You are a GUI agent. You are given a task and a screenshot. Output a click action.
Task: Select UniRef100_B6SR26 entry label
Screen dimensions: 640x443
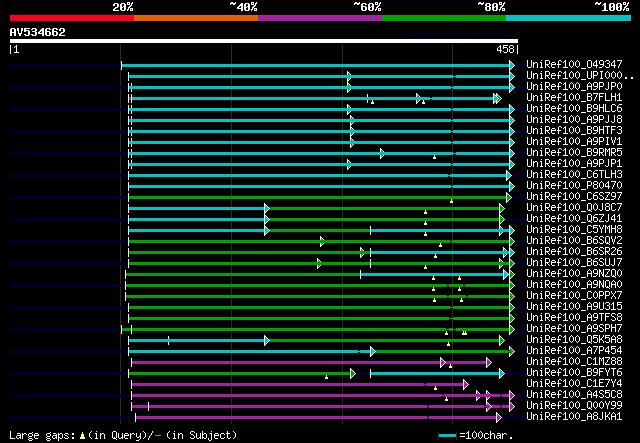pyautogui.click(x=574, y=252)
